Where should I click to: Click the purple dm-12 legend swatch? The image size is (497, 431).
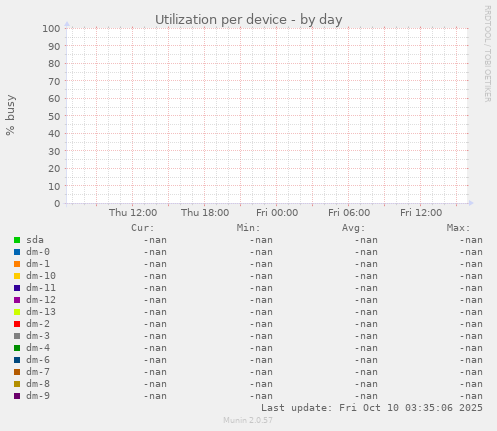pyautogui.click(x=17, y=300)
